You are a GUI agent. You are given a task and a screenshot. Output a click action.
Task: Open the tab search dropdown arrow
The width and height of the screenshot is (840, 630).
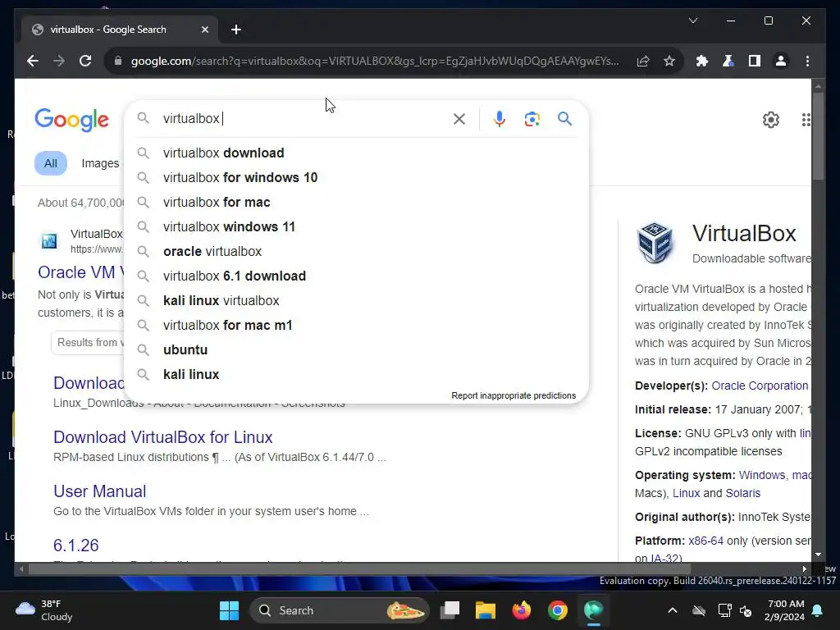click(x=692, y=21)
